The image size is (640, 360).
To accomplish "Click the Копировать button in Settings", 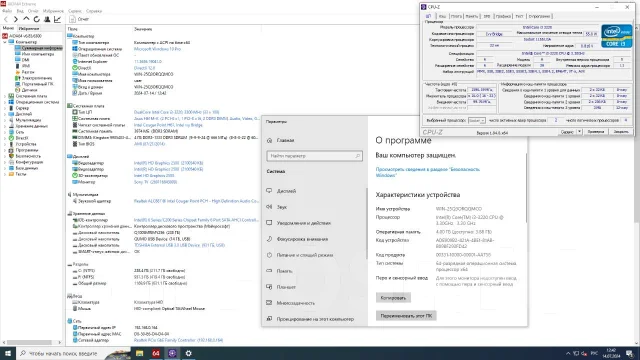I will 393,298.
